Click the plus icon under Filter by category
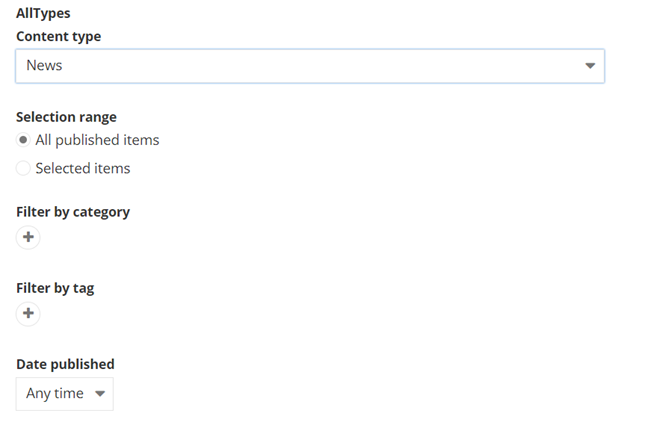650x428 pixels. [x=28, y=238]
